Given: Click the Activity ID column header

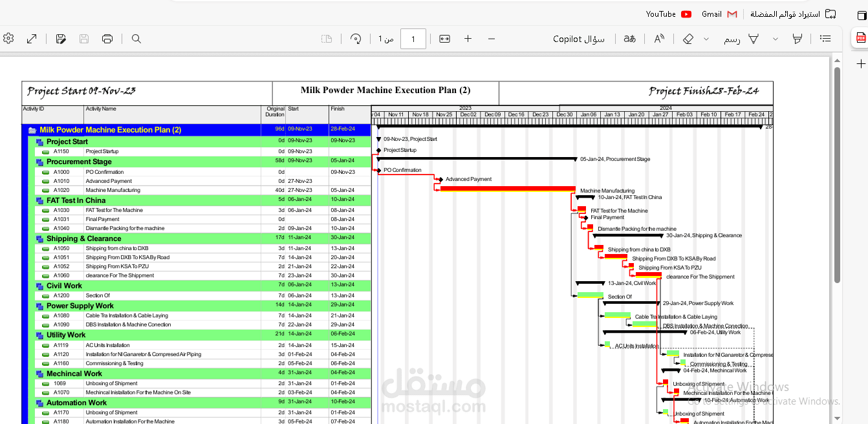Looking at the screenshot, I should coord(34,109).
